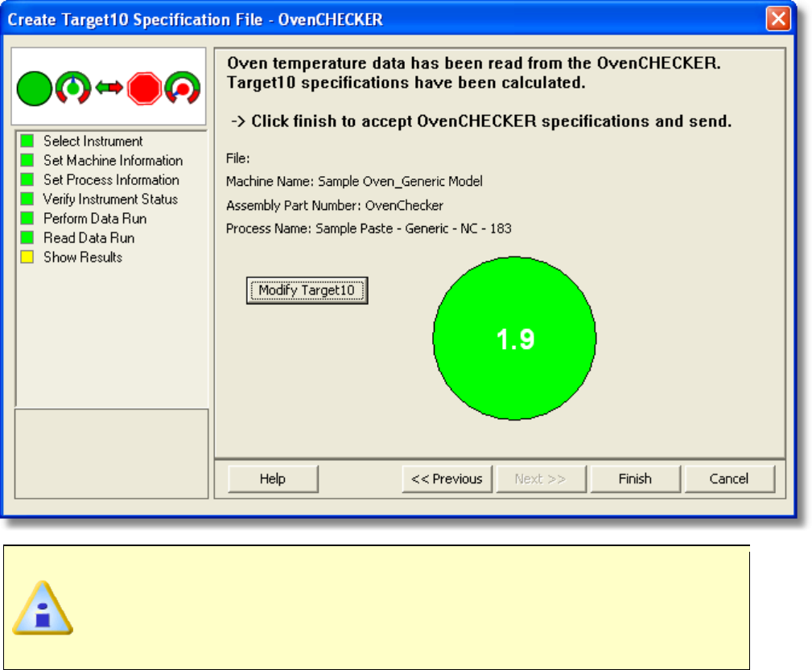Click Finish to accept specifications
This screenshot has height=670, width=812.
pyautogui.click(x=635, y=479)
